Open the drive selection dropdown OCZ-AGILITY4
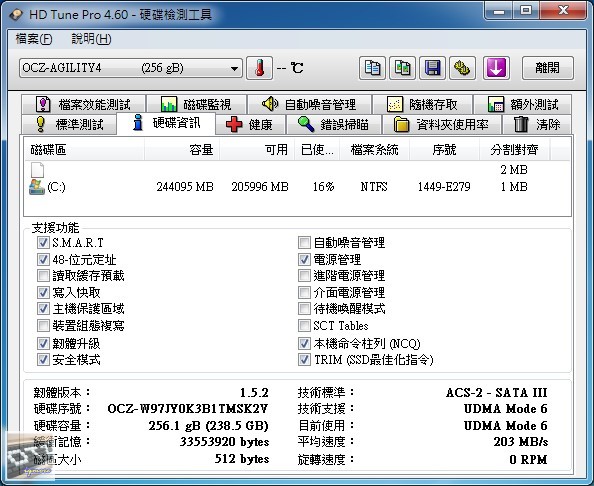The height and width of the screenshot is (486, 594). click(x=131, y=68)
